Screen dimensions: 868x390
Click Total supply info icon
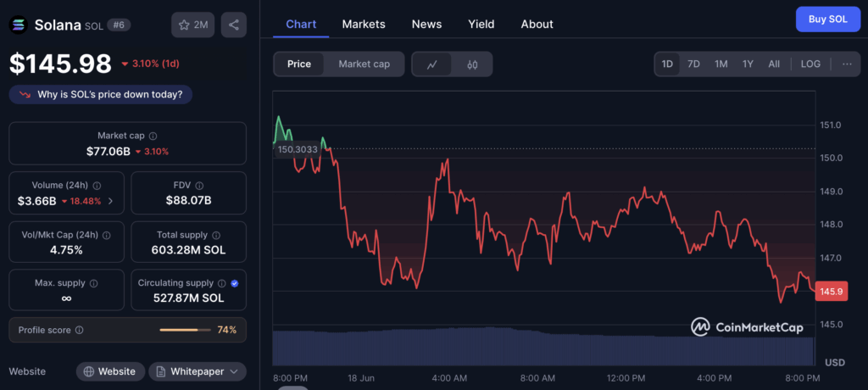tap(216, 236)
